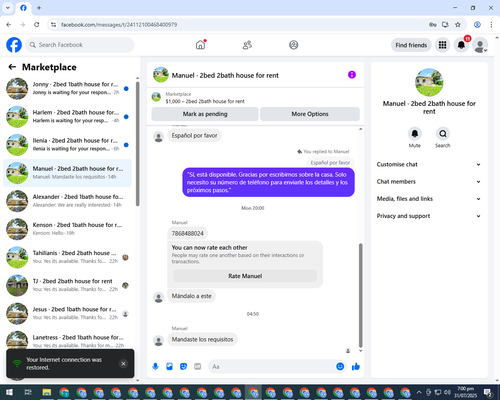
Task: Open the Groups icon in top navigation
Action: [294, 45]
